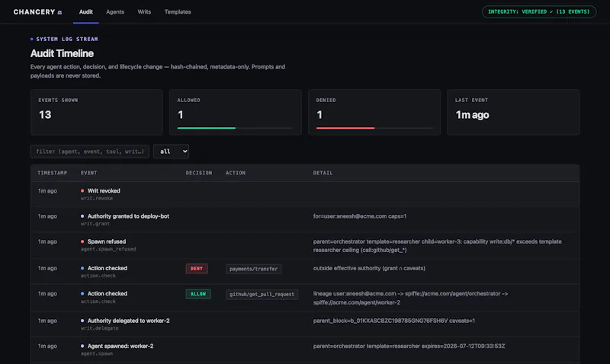
Task: Click the payments/transfer action tag
Action: [253, 269]
